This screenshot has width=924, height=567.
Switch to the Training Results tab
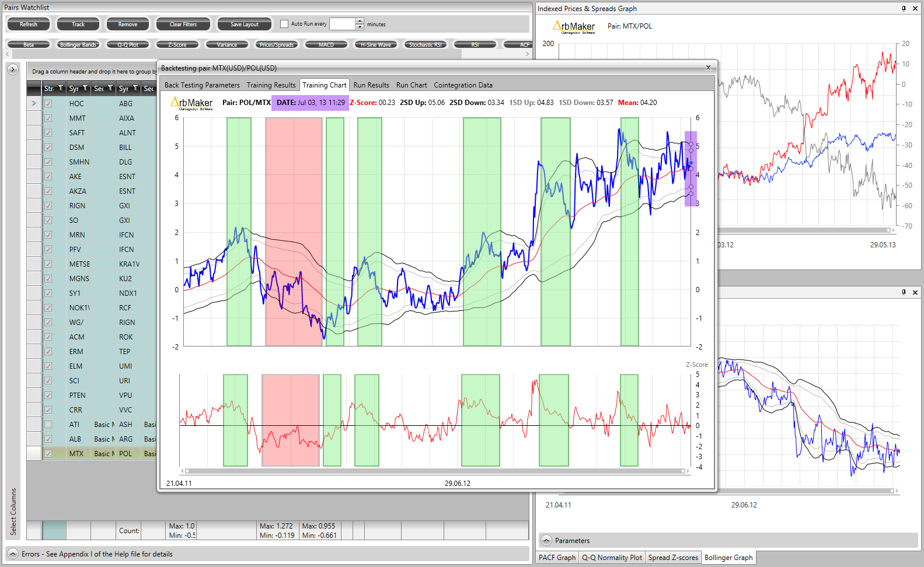tap(271, 85)
